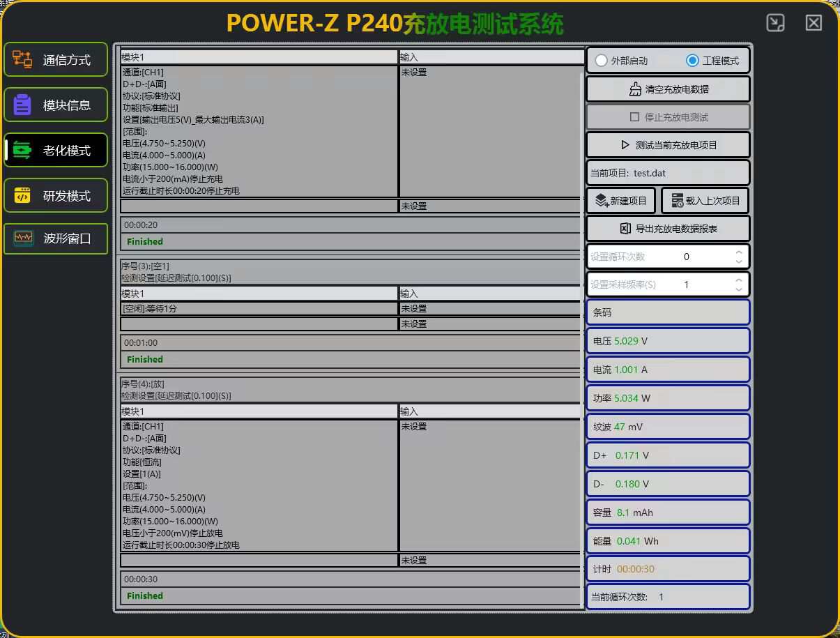
Task: Click Finished status under 00:01:00
Action: (145, 360)
